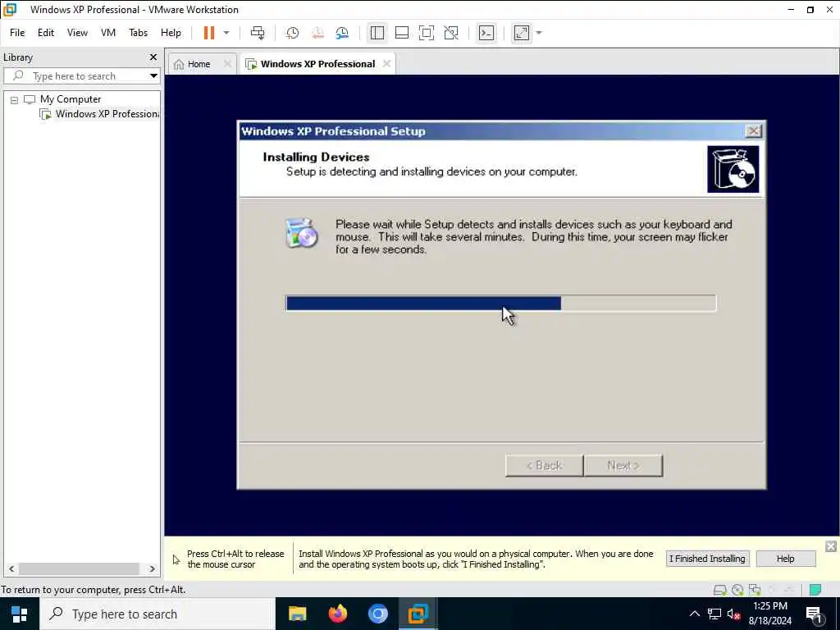Viewport: 840px width, 630px height.
Task: Toggle the Library sidebar view icon
Action: pyautogui.click(x=377, y=33)
